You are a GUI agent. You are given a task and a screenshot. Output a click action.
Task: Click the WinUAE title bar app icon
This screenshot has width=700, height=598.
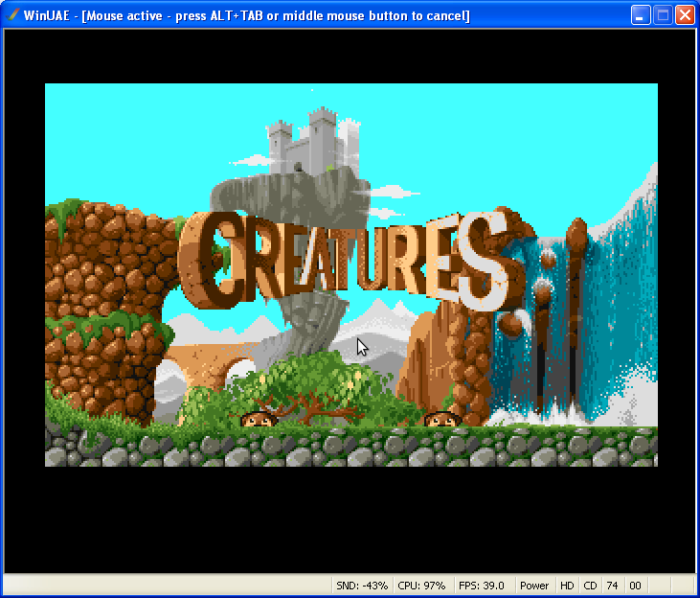coord(12,15)
